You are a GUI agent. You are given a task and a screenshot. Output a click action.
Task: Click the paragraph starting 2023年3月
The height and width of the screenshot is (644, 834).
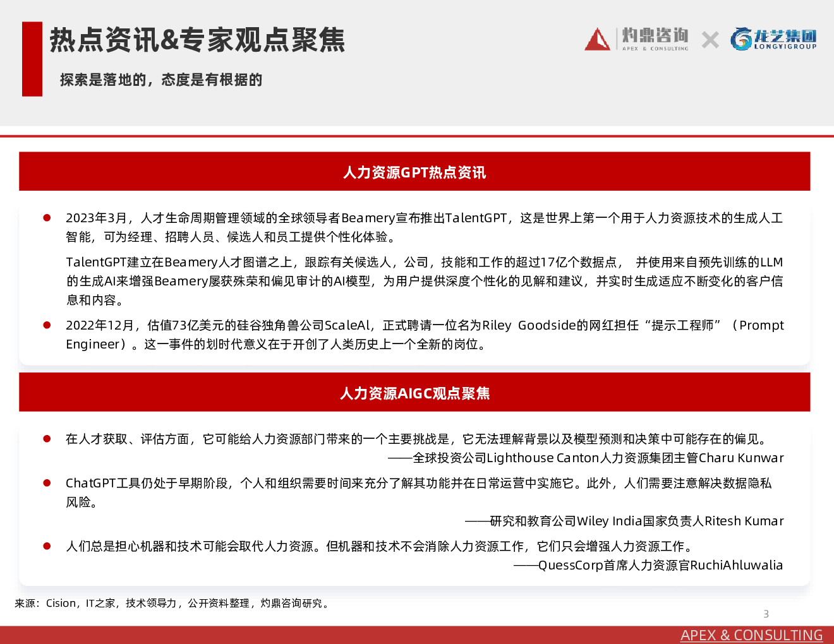pos(424,227)
